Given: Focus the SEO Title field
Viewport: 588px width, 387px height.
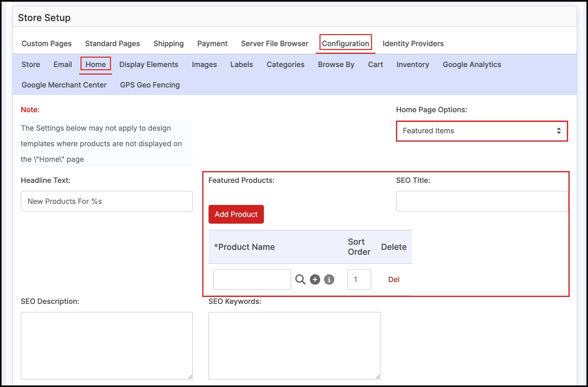Looking at the screenshot, I should click(482, 201).
